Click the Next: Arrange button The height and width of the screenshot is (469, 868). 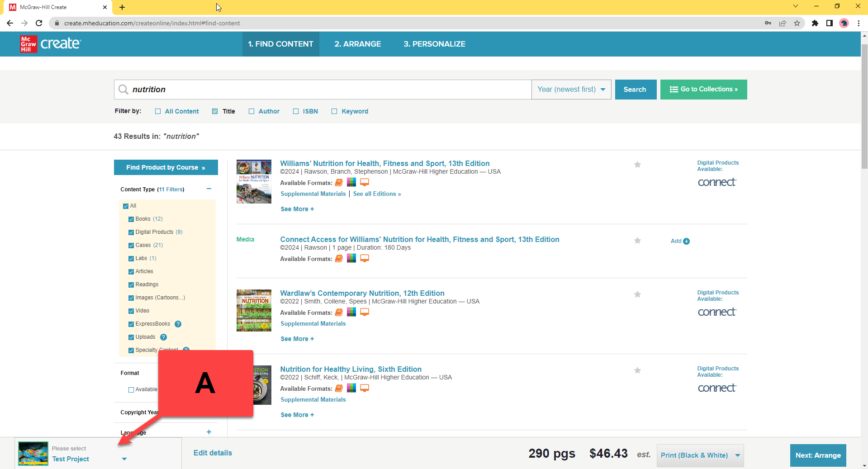pos(818,455)
